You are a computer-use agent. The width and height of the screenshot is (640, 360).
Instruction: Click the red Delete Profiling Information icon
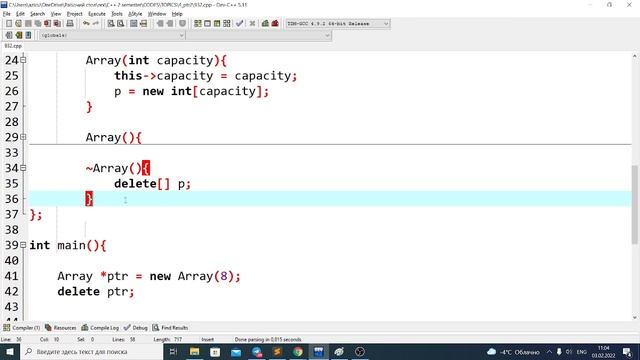pyautogui.click(x=275, y=24)
